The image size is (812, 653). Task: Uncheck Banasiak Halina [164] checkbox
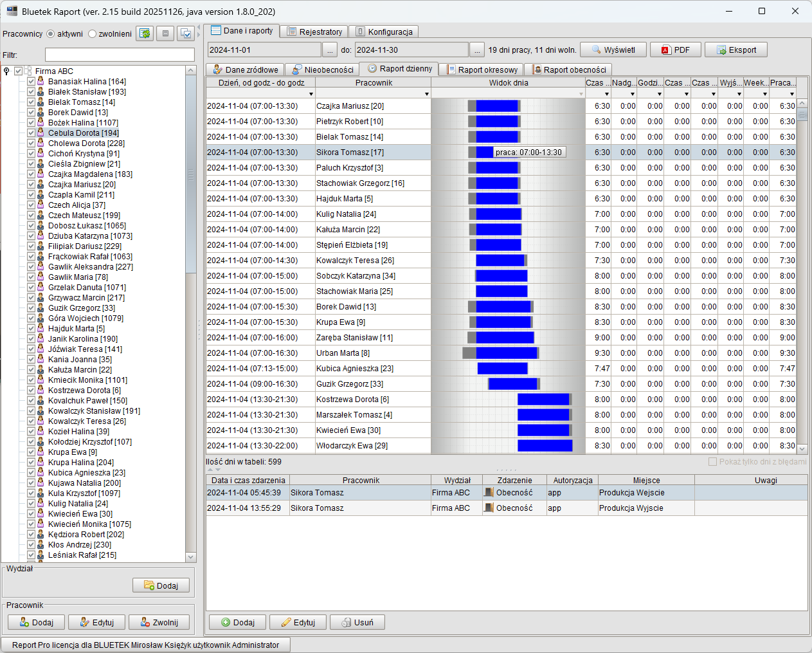pos(31,82)
